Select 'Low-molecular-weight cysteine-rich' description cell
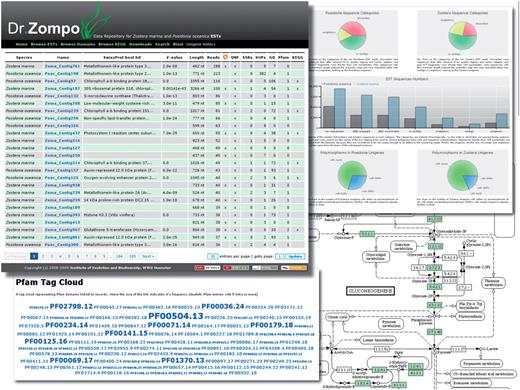 pyautogui.click(x=122, y=103)
